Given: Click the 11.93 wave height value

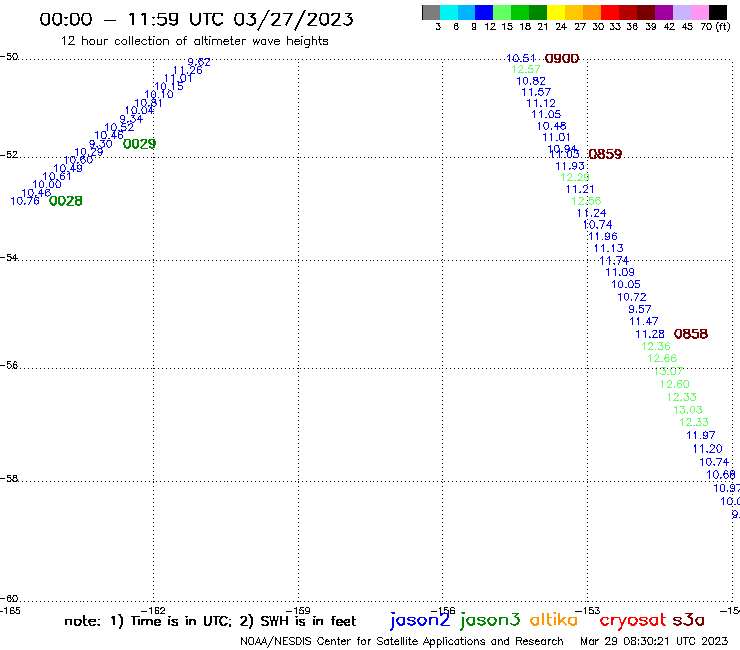Looking at the screenshot, I should tap(570, 166).
